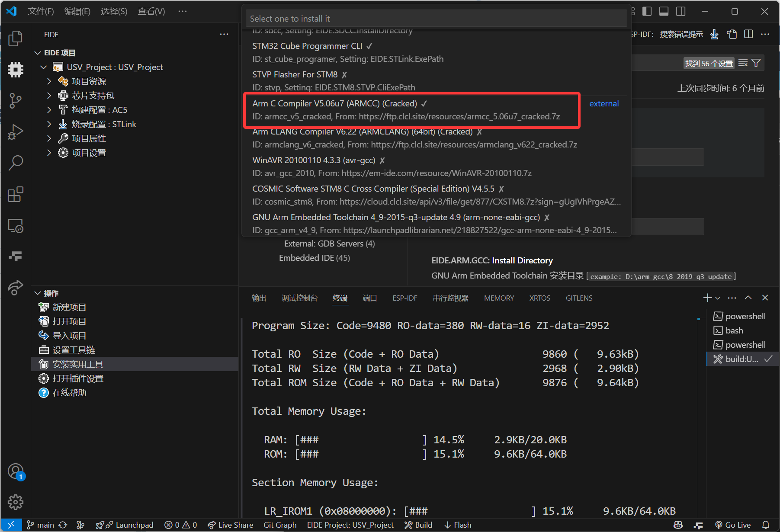The height and width of the screenshot is (532, 780).
Task: Toggle the settings filter icon near 找到 56 个设置
Action: coord(755,63)
